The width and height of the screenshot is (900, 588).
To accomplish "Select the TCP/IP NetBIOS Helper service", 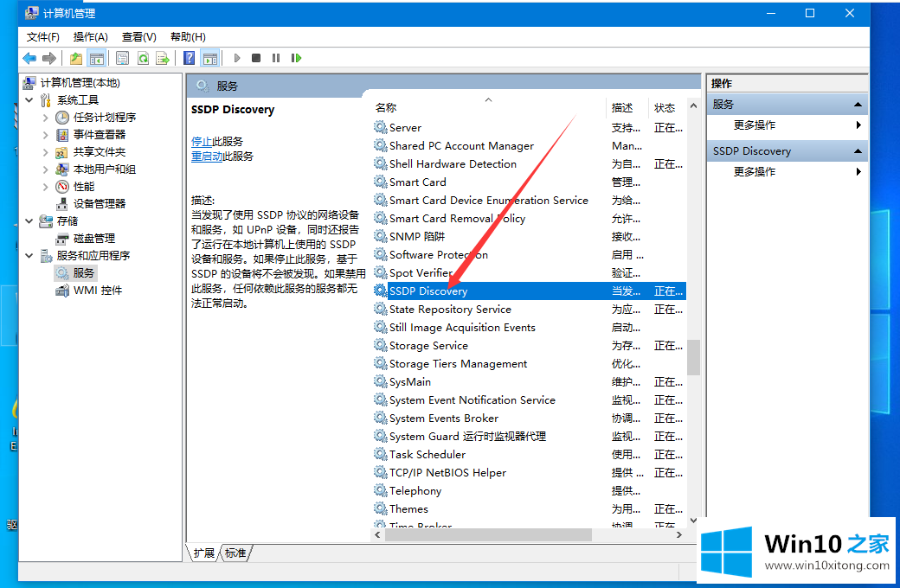I will coord(530,473).
